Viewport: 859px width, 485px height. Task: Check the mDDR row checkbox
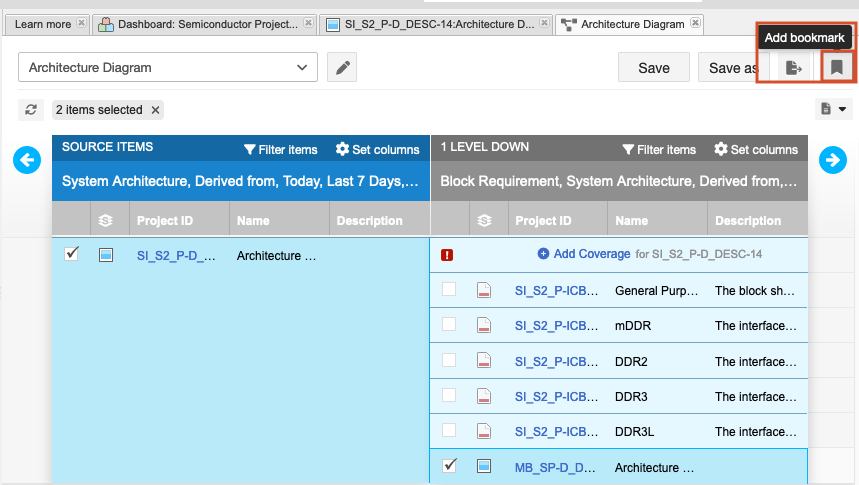[449, 324]
